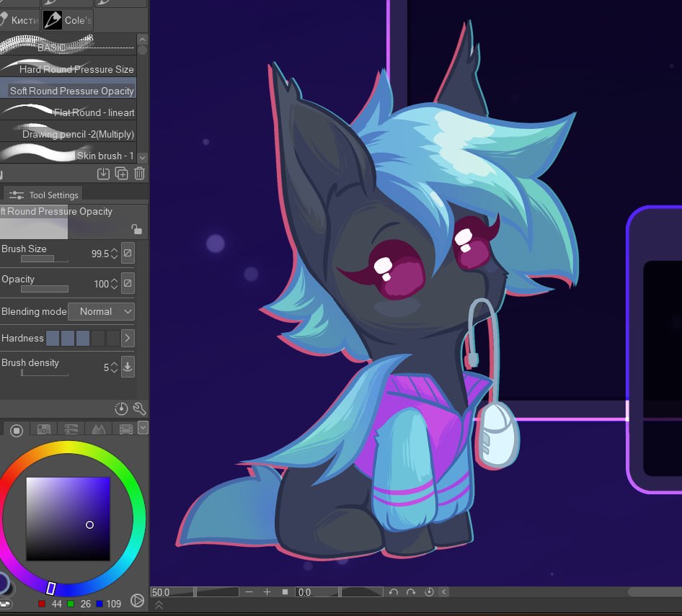
Task: Delete the selected sub tool (trash)
Action: tap(139, 174)
